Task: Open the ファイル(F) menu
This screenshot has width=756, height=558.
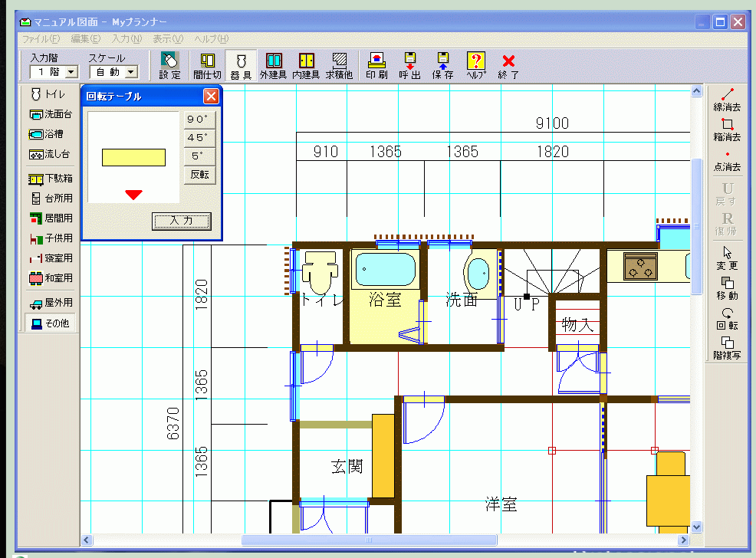Action: (41, 38)
